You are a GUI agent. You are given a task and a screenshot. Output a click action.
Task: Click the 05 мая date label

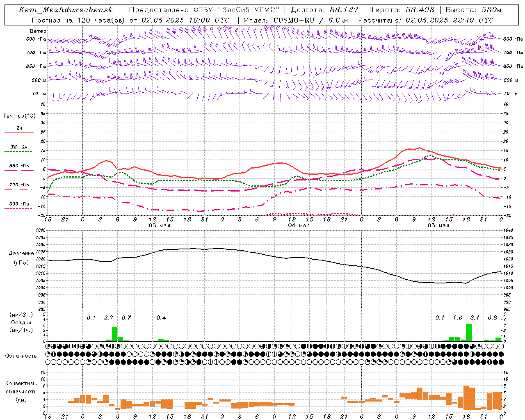[438, 226]
